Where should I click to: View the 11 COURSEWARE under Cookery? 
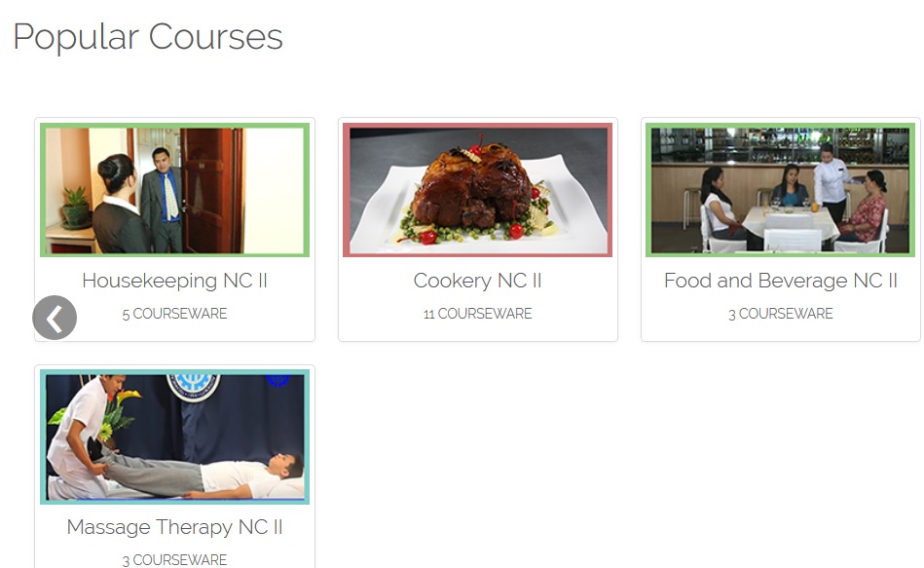point(477,314)
